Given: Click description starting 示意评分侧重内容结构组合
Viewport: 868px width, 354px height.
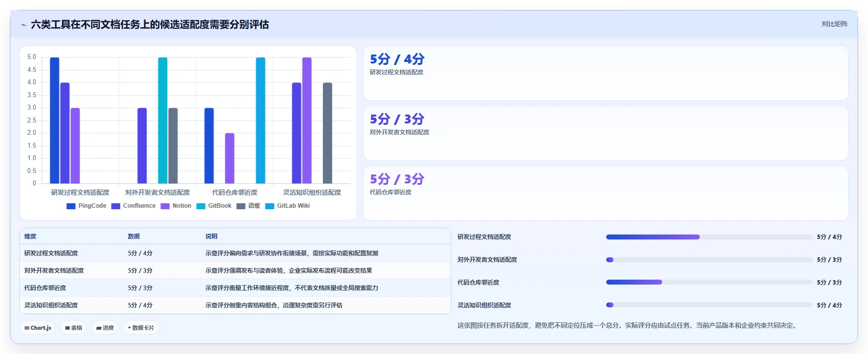Looking at the screenshot, I should click(274, 305).
